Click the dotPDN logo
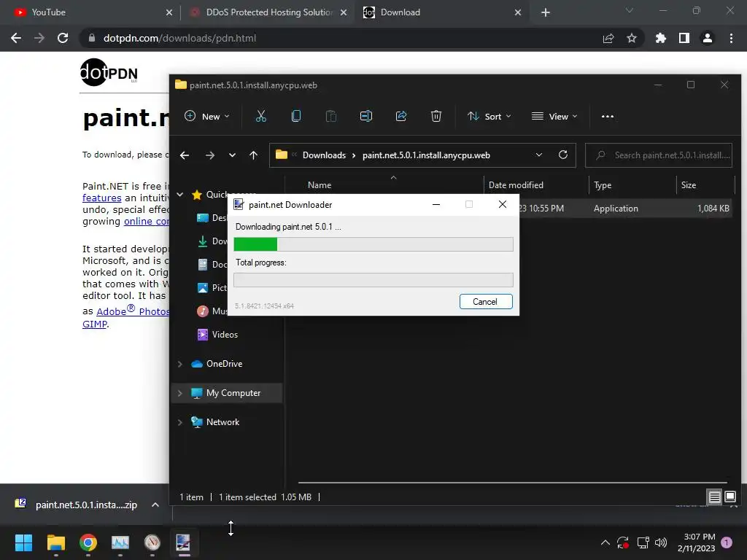This screenshot has height=560, width=747. pyautogui.click(x=109, y=73)
